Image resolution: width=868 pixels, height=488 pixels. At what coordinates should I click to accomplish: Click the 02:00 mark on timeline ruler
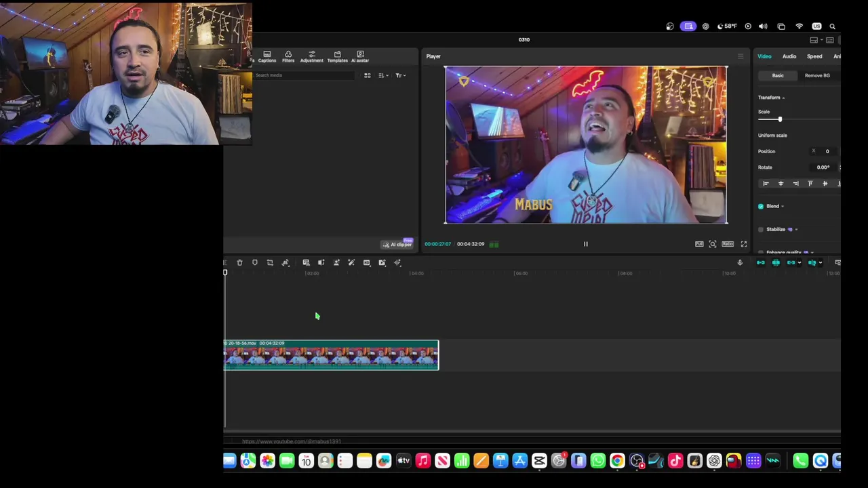[x=313, y=273]
